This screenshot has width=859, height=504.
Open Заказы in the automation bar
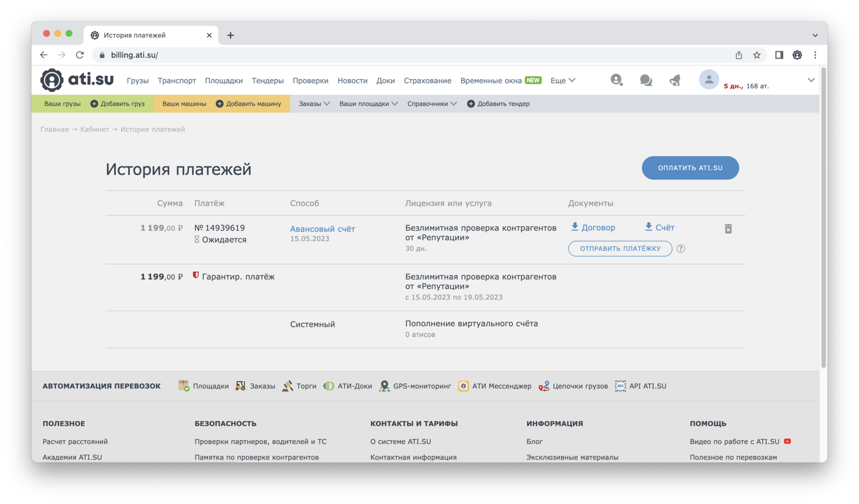point(255,386)
